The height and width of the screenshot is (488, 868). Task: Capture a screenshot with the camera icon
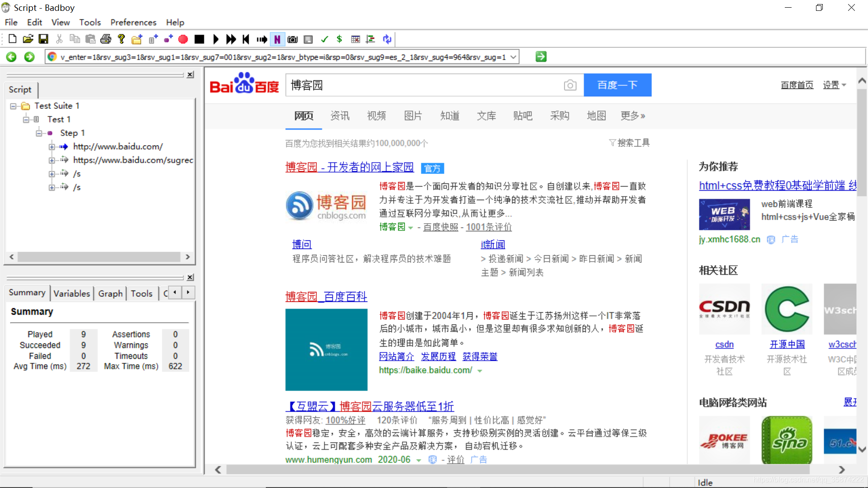(292, 39)
